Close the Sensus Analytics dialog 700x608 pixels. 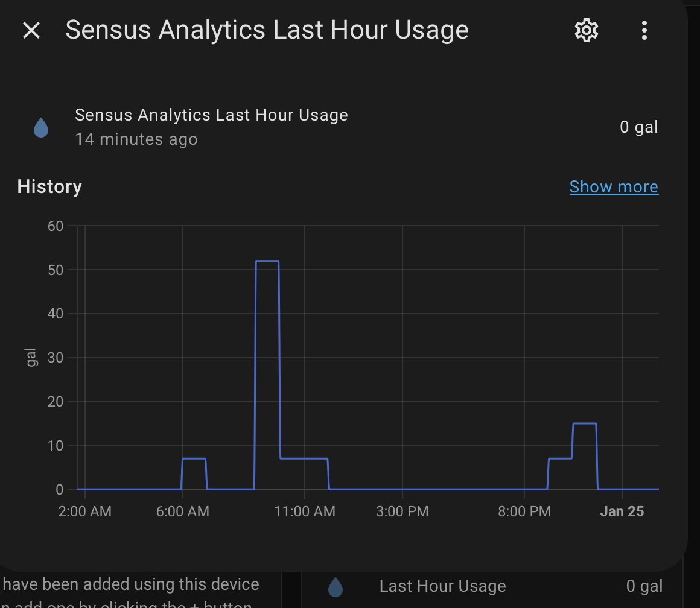coord(31,30)
